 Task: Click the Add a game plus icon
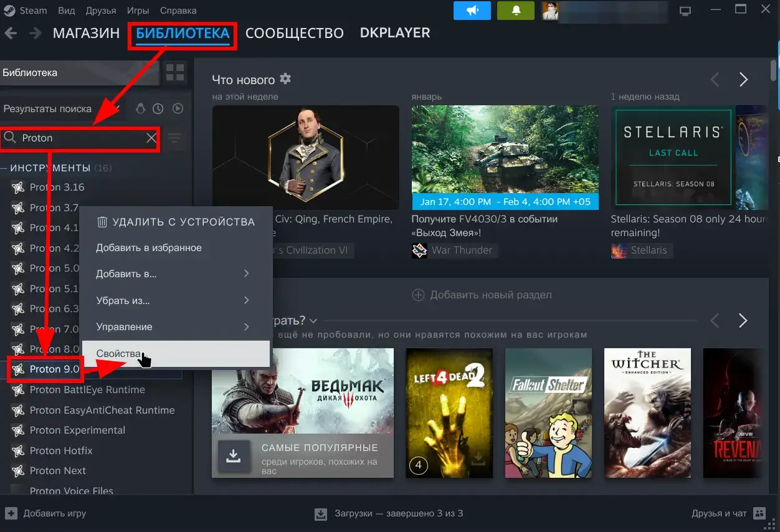coord(11,514)
